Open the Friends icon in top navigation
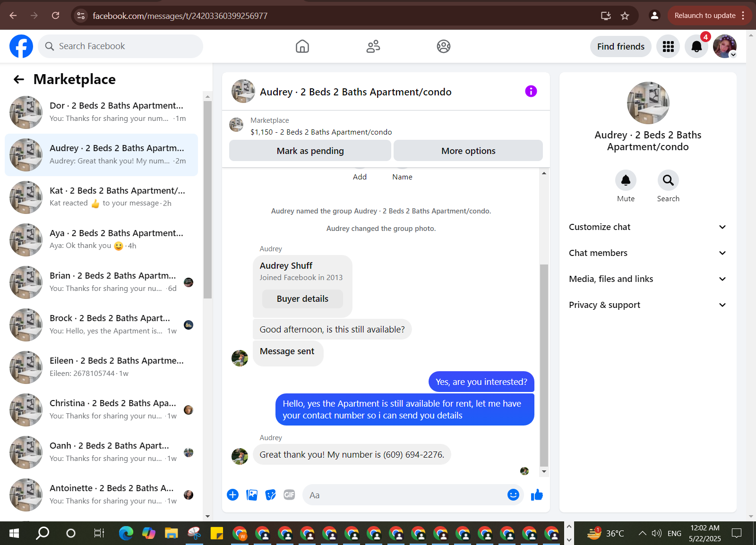 coord(373,46)
